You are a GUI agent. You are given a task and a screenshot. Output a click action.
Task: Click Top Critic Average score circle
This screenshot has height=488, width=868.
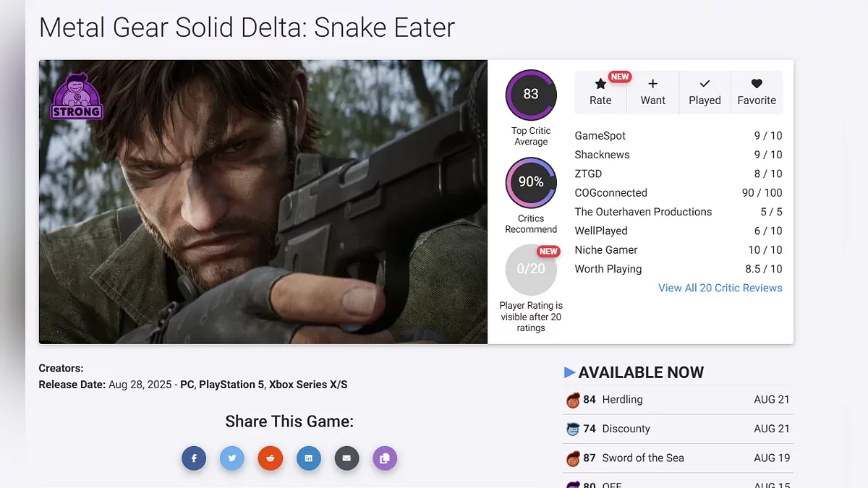(531, 95)
